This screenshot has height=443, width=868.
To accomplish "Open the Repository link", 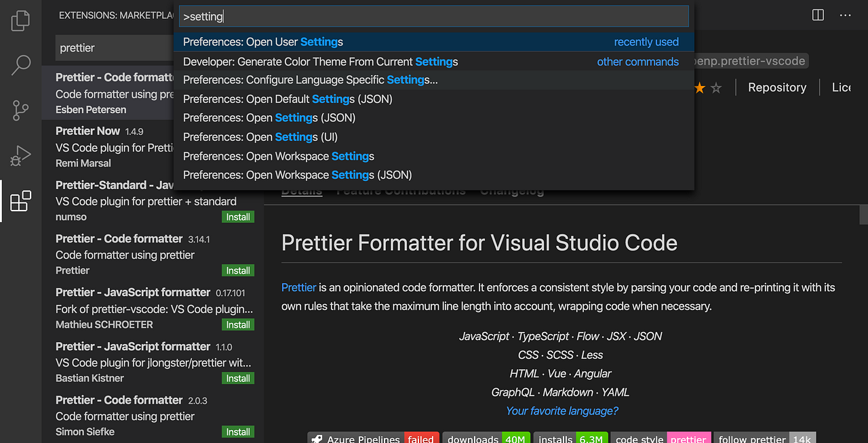I will click(777, 87).
